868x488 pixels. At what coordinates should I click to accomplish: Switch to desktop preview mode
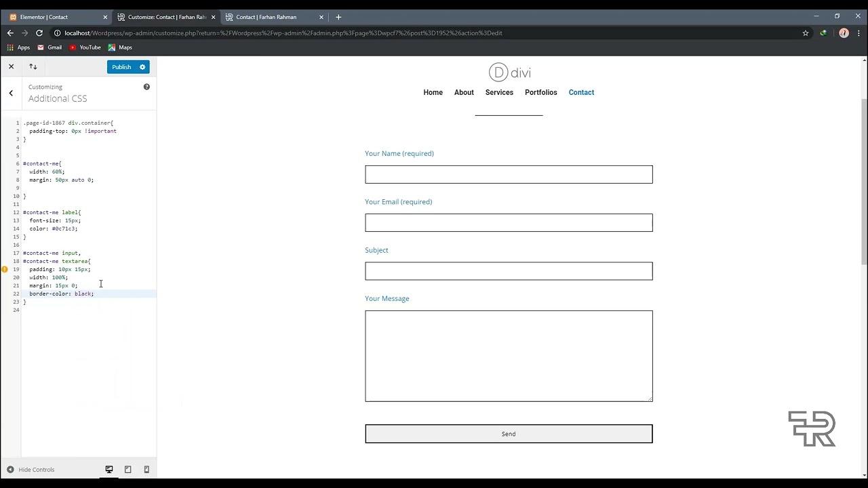tap(108, 470)
